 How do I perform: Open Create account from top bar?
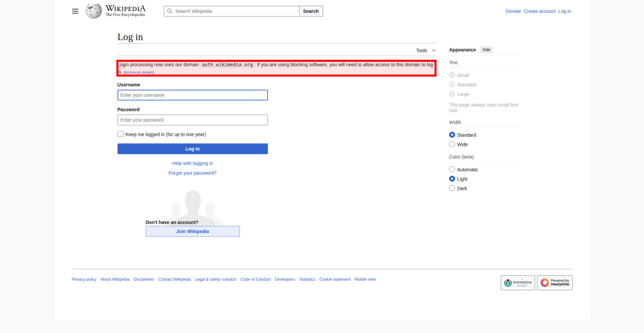(539, 11)
